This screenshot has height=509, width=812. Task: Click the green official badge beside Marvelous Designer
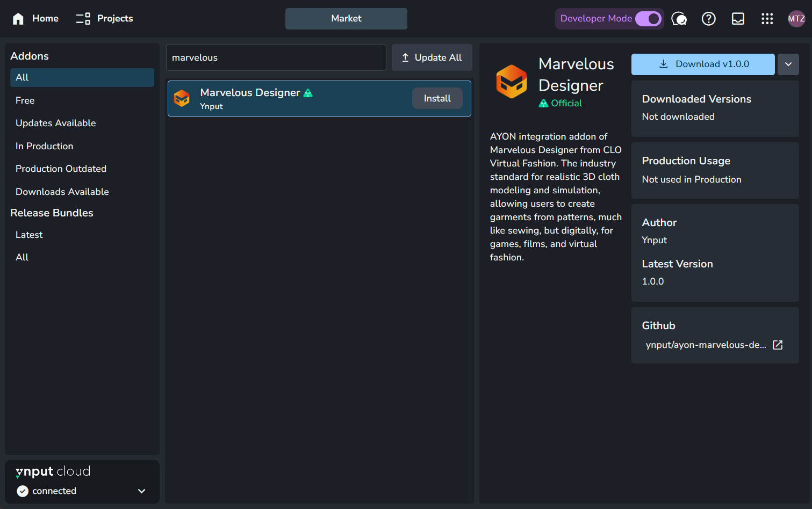point(308,93)
